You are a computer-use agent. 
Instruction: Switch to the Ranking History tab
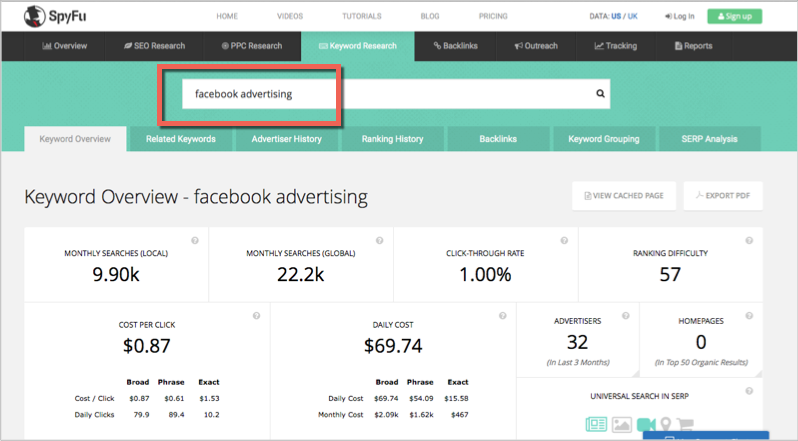pyautogui.click(x=392, y=139)
